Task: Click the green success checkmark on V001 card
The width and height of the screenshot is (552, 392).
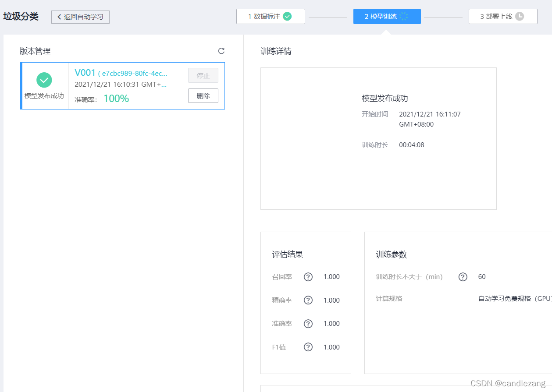Action: pyautogui.click(x=44, y=80)
